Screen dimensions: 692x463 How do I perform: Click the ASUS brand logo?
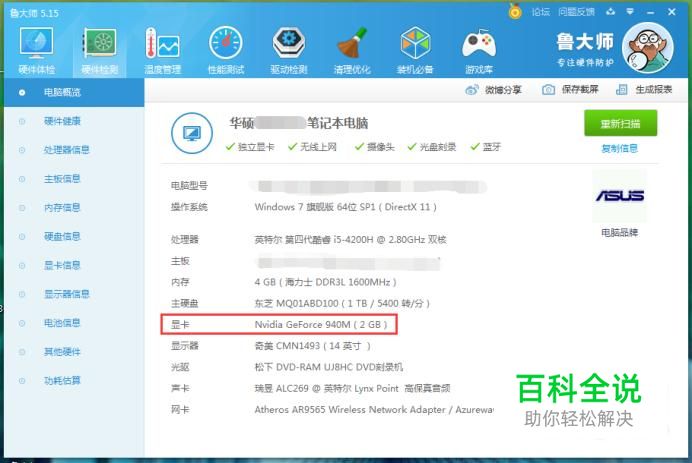[x=619, y=196]
